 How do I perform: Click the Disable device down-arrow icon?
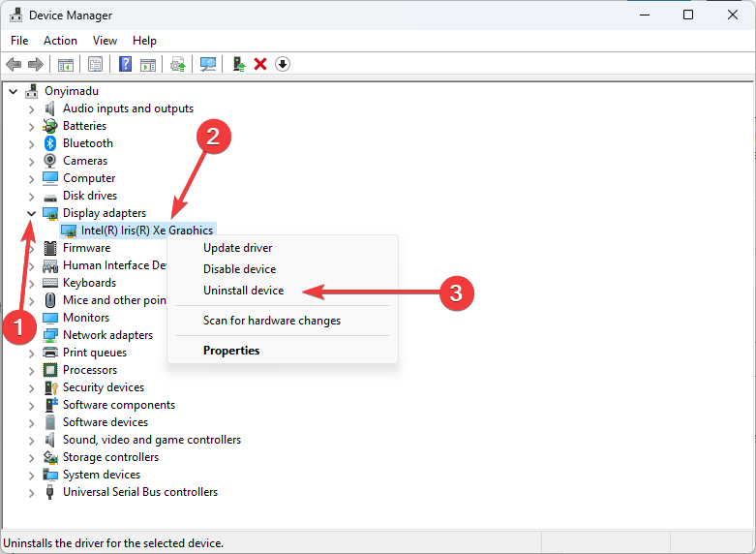point(283,64)
